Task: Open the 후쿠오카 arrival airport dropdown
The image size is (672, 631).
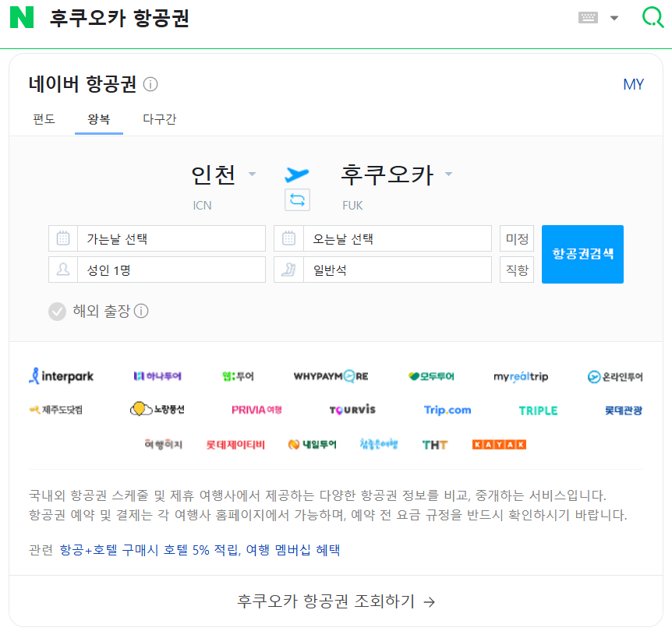Action: (x=397, y=174)
